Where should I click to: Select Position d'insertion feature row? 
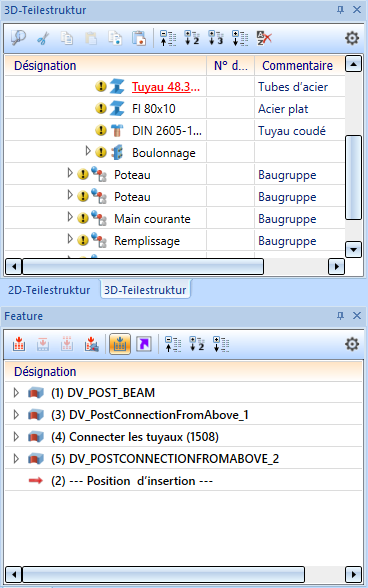coord(184,481)
